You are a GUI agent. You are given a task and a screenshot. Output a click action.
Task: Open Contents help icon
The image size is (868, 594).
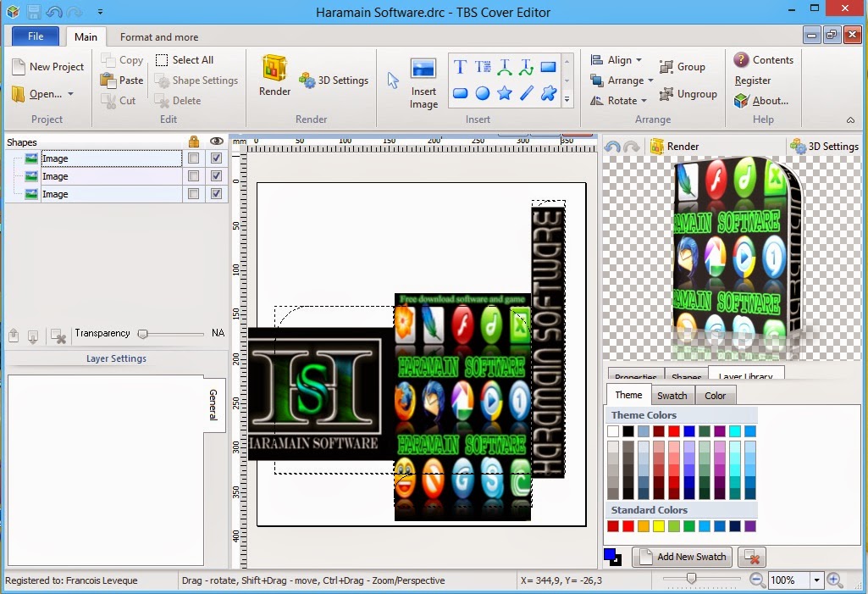[x=741, y=60]
